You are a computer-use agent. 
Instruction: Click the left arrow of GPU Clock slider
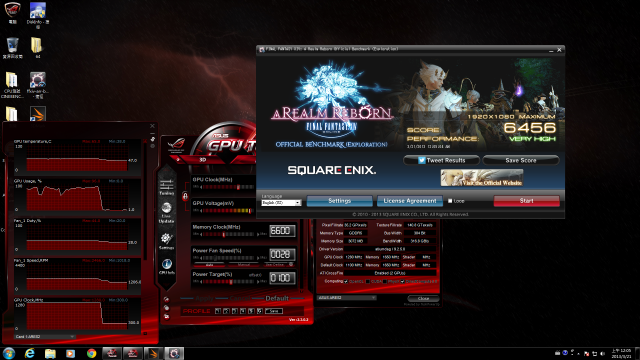click(201, 187)
